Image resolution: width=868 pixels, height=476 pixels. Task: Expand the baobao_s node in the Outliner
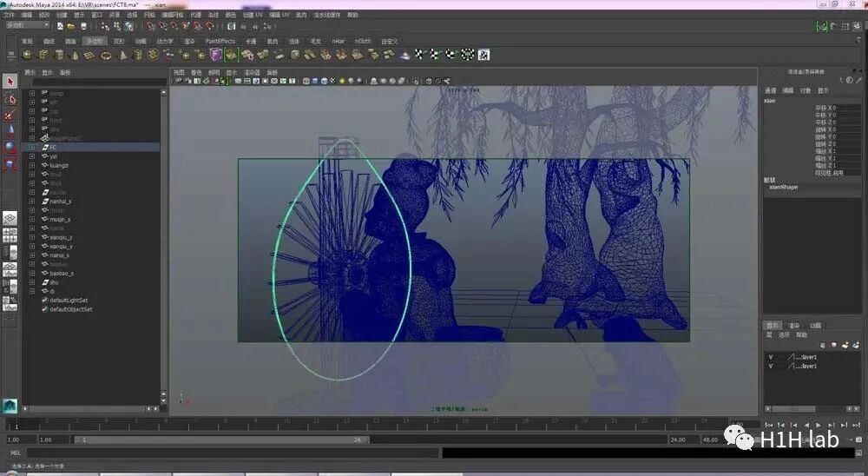(x=31, y=274)
